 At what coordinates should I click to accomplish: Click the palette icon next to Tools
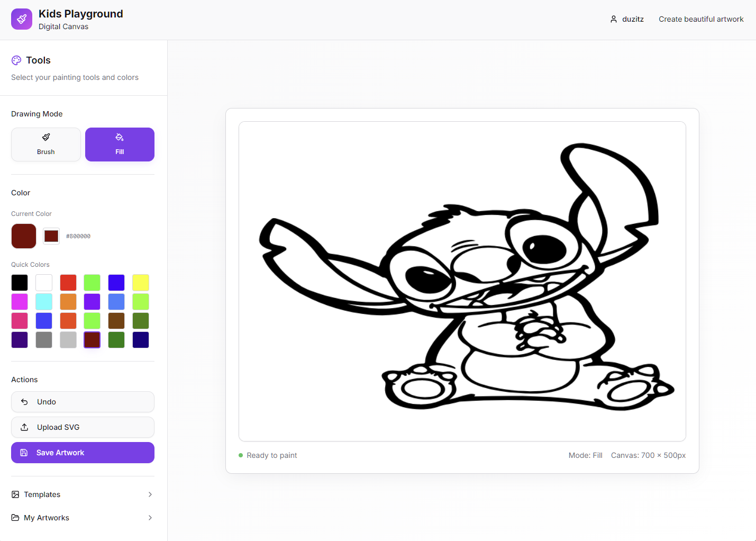pyautogui.click(x=16, y=60)
